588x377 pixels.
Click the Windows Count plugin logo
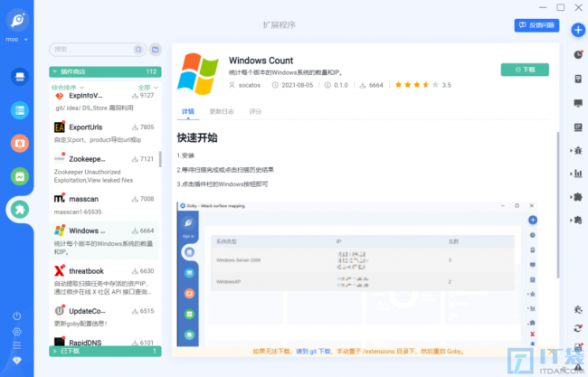[x=197, y=73]
